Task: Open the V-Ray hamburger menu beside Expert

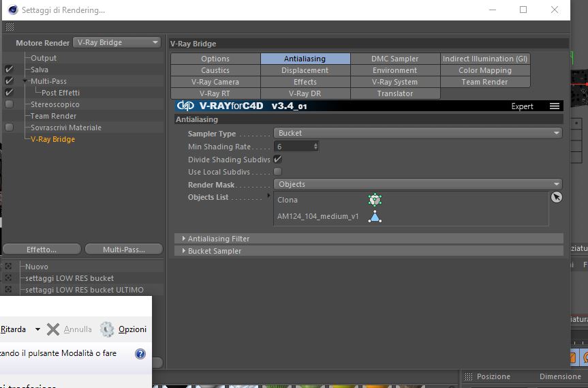Action: (555, 106)
